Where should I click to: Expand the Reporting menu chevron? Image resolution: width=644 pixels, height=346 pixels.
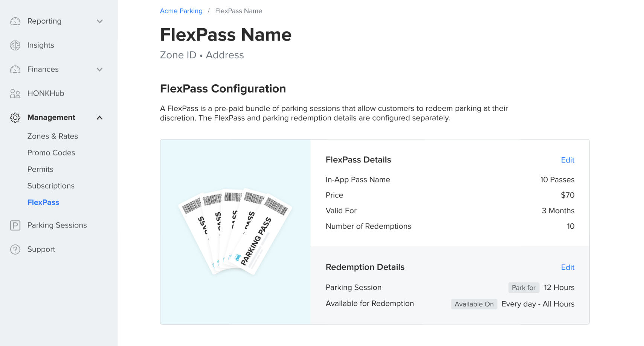point(100,21)
